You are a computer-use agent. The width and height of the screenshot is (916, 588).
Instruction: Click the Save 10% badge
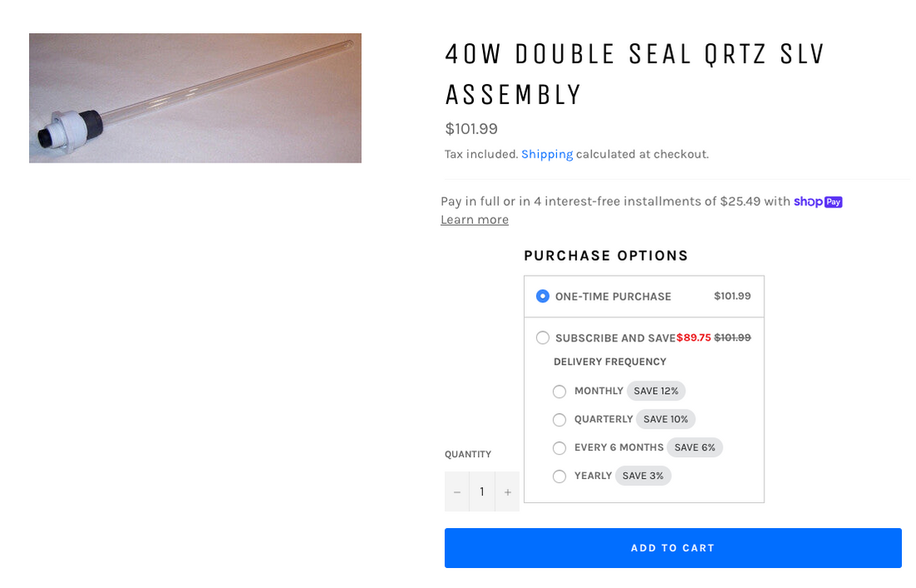tap(665, 420)
